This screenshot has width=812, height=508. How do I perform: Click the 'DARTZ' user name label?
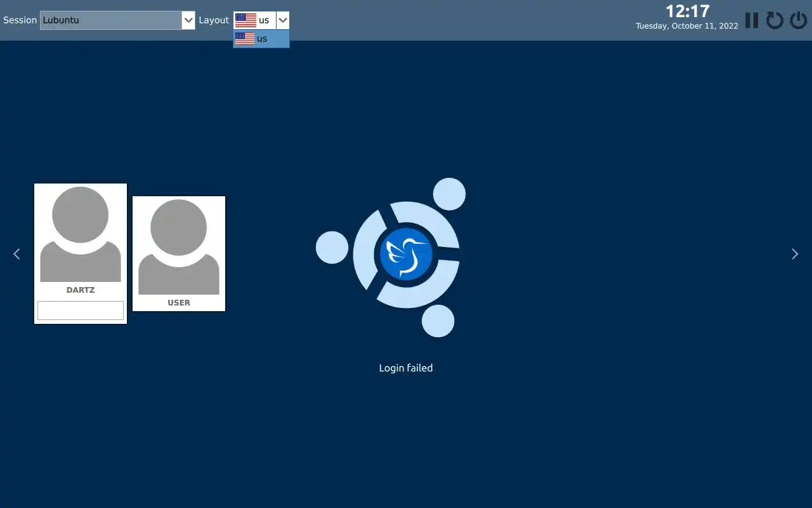coord(81,290)
